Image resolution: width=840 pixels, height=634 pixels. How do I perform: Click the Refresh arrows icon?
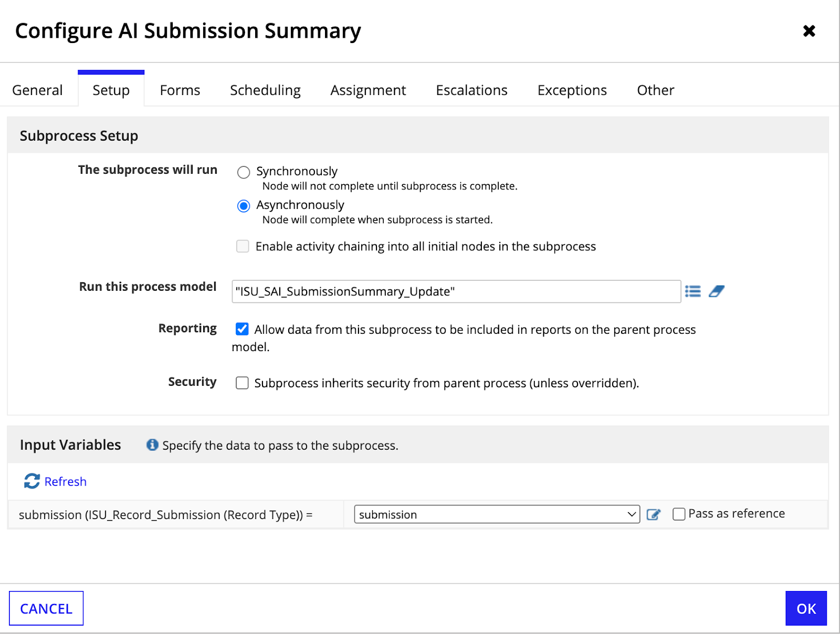pos(32,481)
